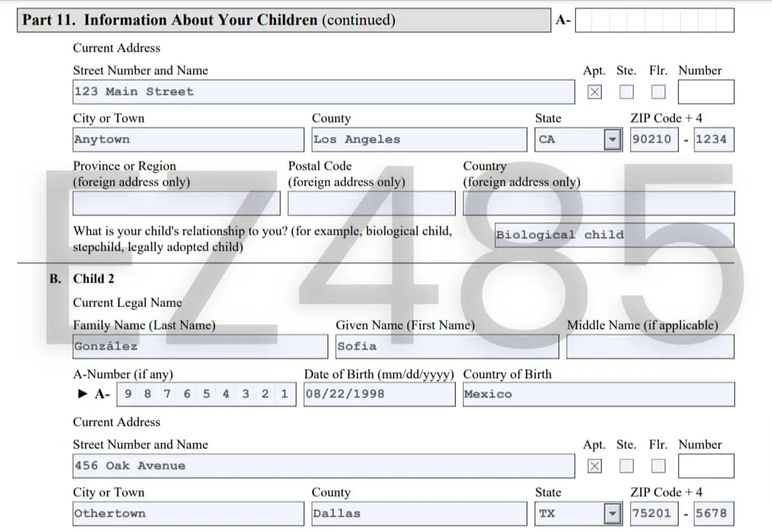772x532 pixels.
Task: Select the Given Name field showing Sofia
Action: (x=446, y=346)
